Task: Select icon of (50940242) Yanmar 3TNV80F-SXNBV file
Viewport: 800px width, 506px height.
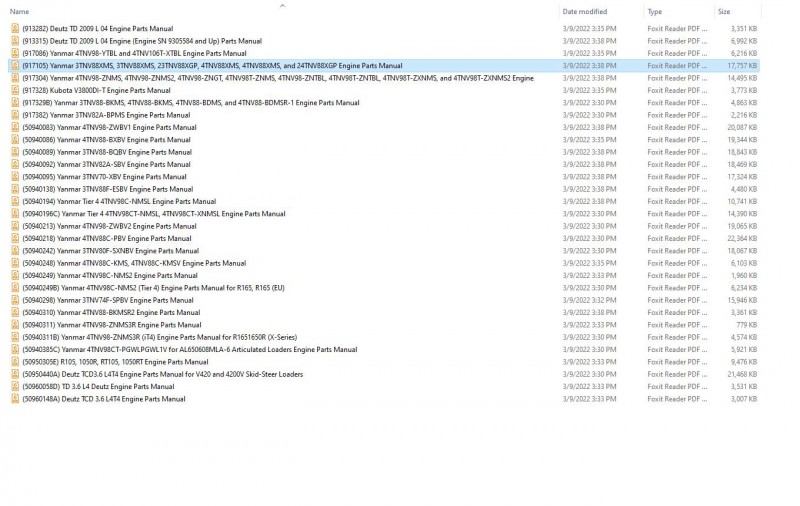Action: click(x=15, y=251)
